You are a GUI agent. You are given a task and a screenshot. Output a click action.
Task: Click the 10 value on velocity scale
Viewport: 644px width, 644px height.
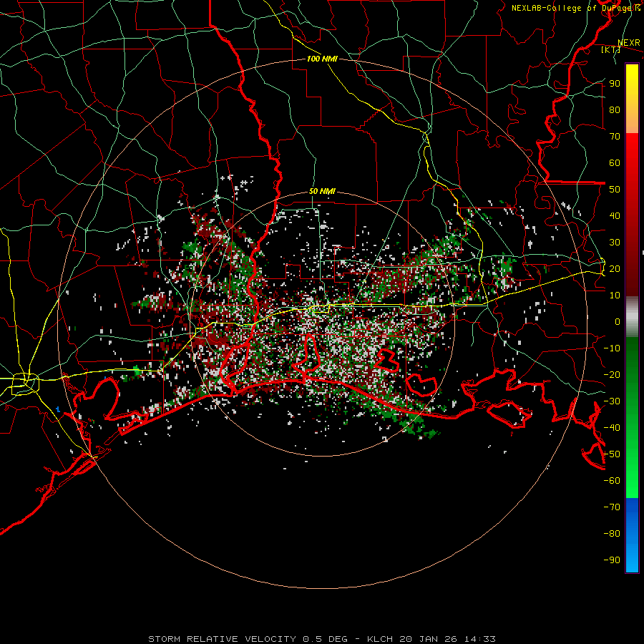point(615,296)
